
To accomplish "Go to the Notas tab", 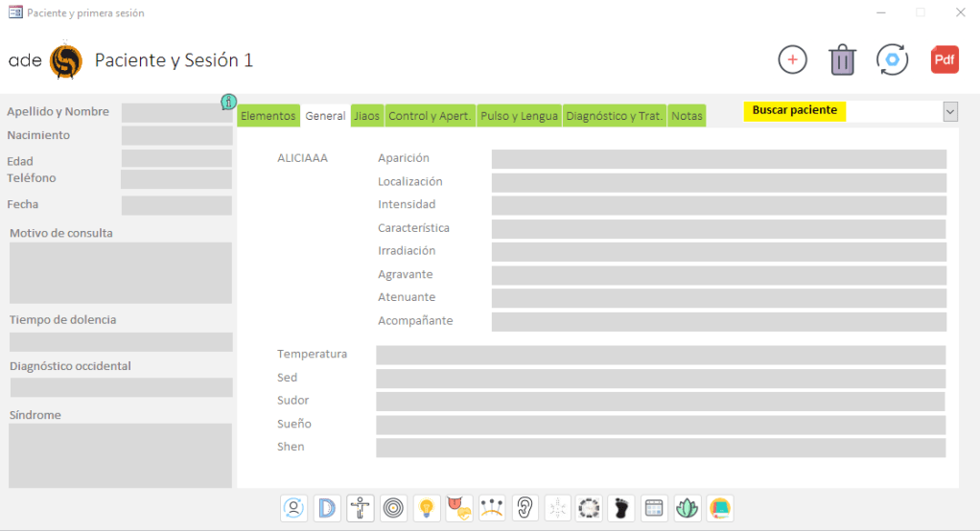I will [687, 116].
